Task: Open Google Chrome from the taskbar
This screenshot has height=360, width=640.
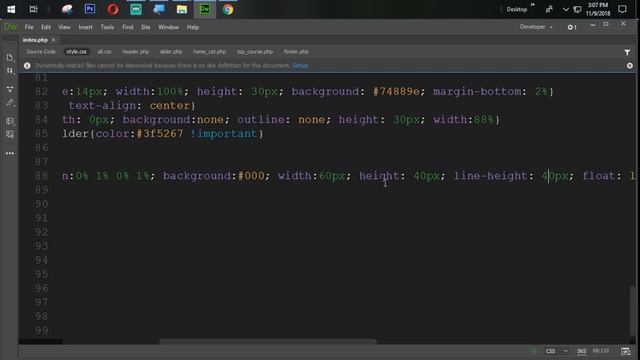Action: click(228, 9)
